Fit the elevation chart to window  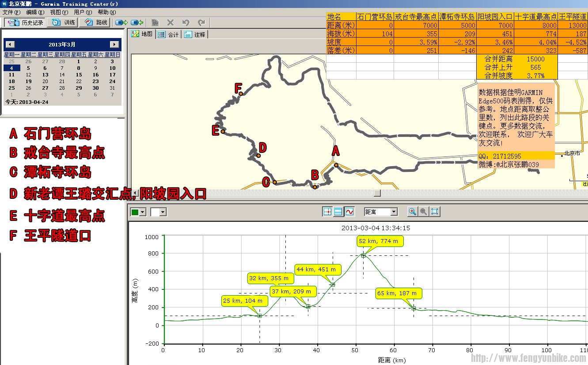pos(435,212)
